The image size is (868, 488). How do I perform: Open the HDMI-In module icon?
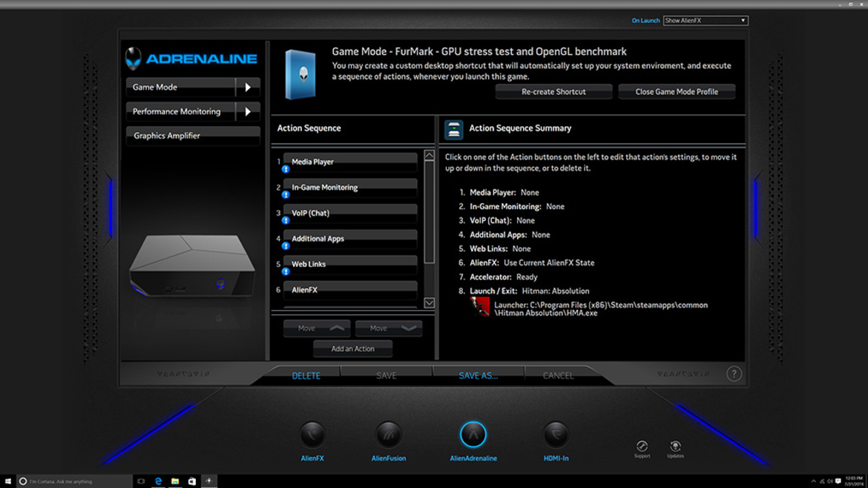(x=556, y=435)
